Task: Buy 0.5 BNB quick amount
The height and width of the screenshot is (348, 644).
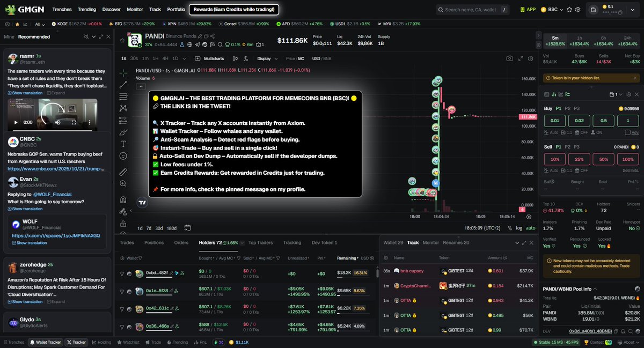Action: 604,121
